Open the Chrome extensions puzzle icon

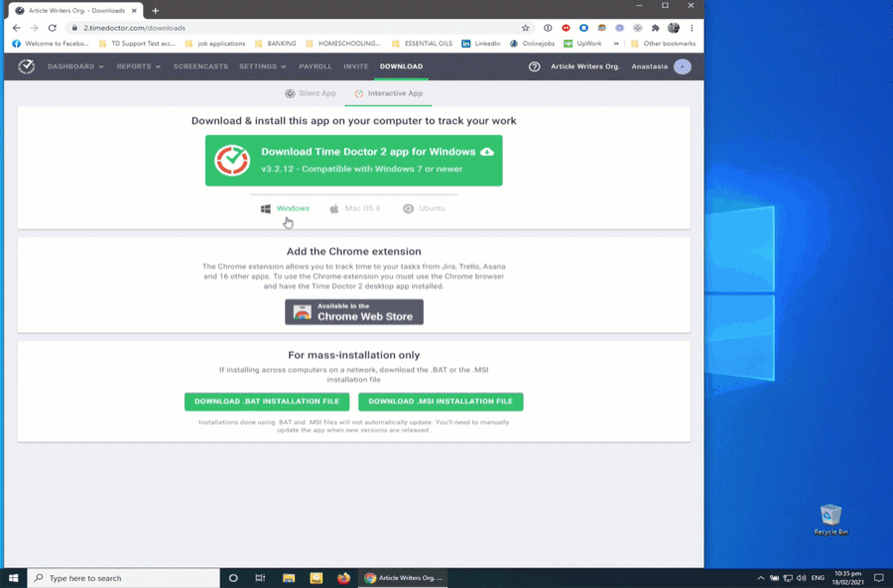(x=656, y=28)
